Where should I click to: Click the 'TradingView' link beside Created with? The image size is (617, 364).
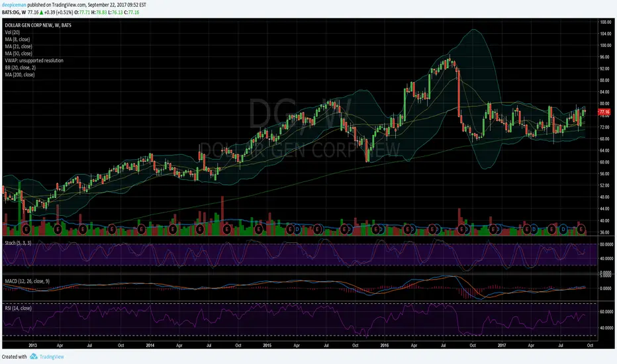click(x=52, y=357)
